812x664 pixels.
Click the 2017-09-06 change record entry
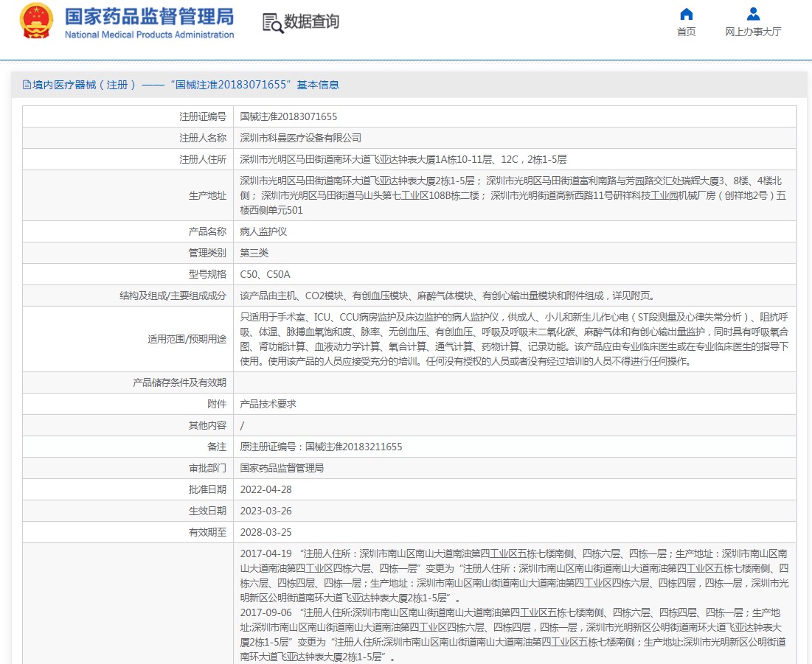pos(514,635)
